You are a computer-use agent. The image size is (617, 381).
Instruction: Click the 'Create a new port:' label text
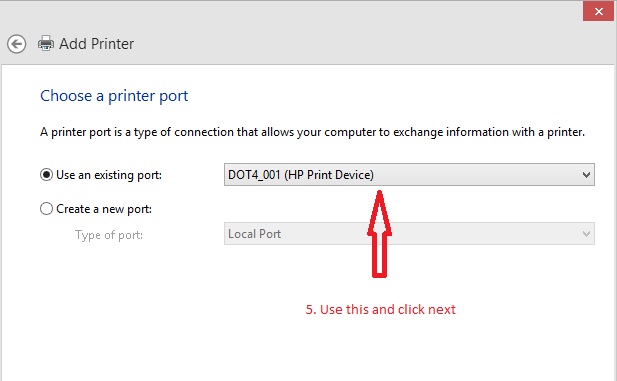pos(104,209)
